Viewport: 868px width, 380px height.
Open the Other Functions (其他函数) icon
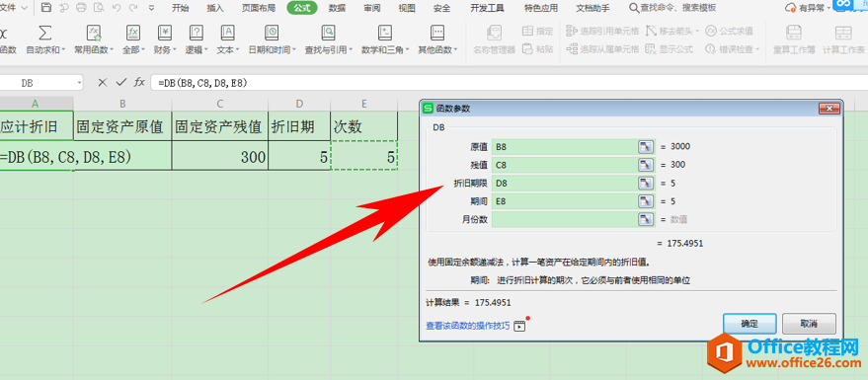[437, 33]
